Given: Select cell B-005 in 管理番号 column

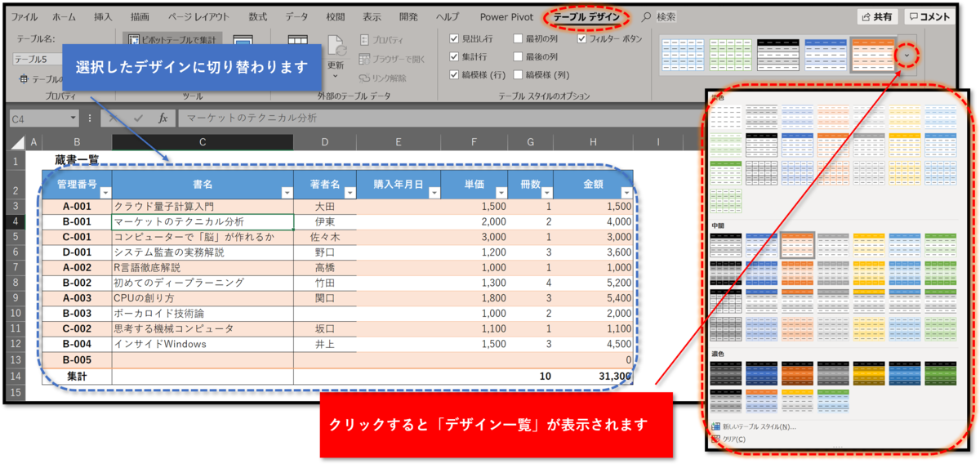Looking at the screenshot, I should [77, 359].
